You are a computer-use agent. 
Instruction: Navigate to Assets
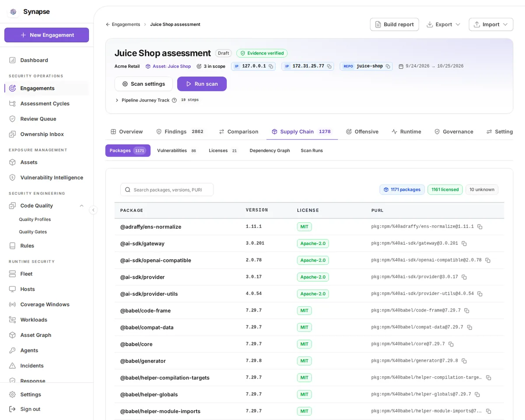pos(46,162)
